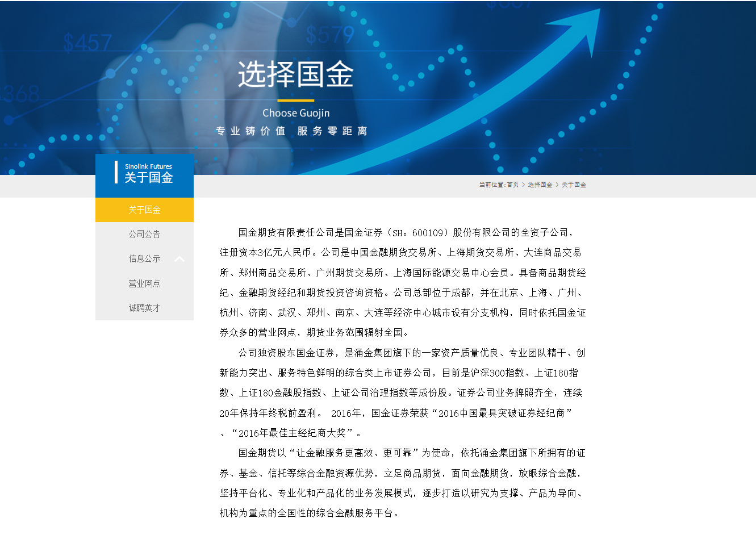756x535 pixels.
Task: Click paragraph starting 公司独资股东国金证券
Action: click(403, 392)
